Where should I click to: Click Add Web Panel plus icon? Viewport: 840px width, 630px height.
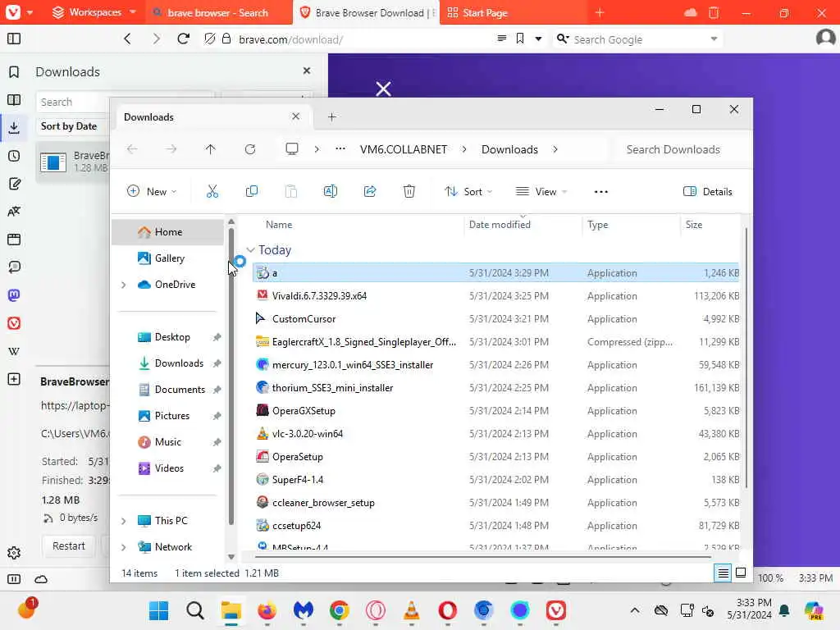pyautogui.click(x=14, y=379)
